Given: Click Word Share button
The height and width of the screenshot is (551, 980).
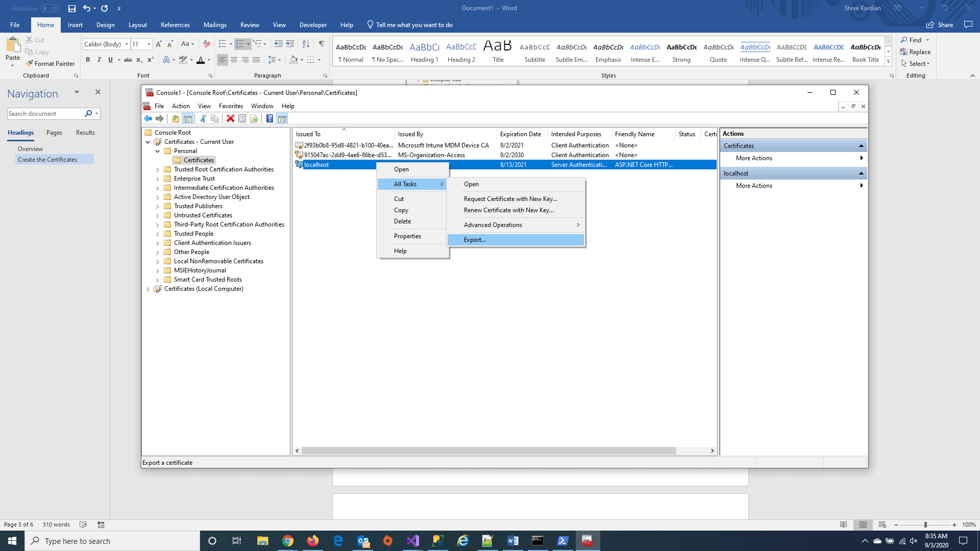Looking at the screenshot, I should pos(940,25).
